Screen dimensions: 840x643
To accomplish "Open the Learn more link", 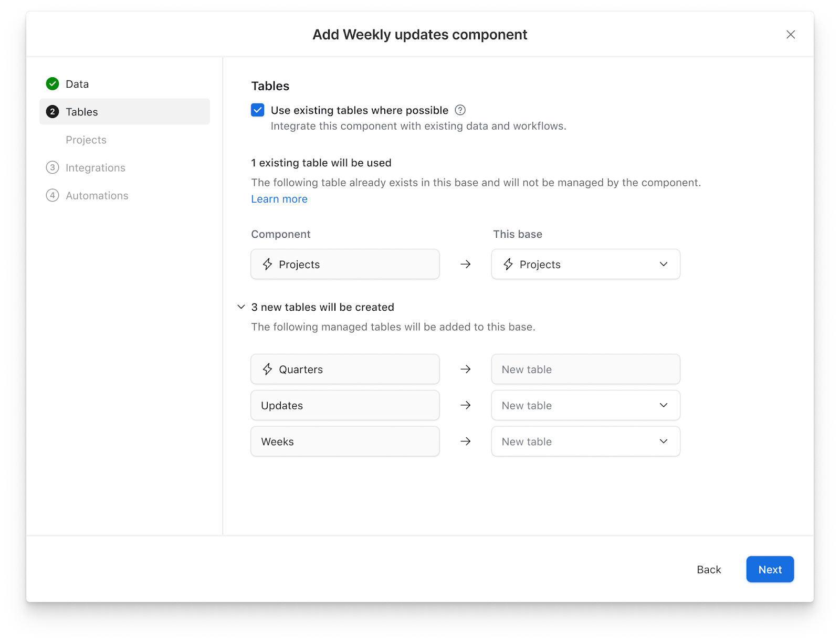I will pos(279,199).
